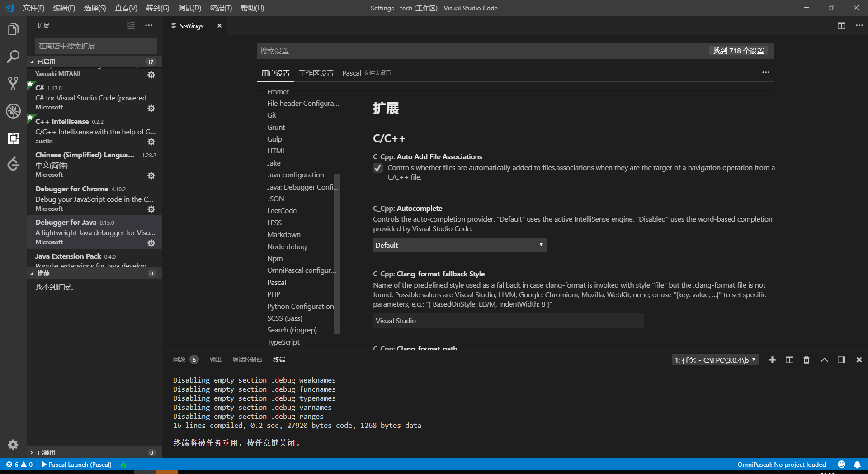Screen dimensions: 868x474
Task: Open settings gear for C# extension
Action: click(151, 108)
